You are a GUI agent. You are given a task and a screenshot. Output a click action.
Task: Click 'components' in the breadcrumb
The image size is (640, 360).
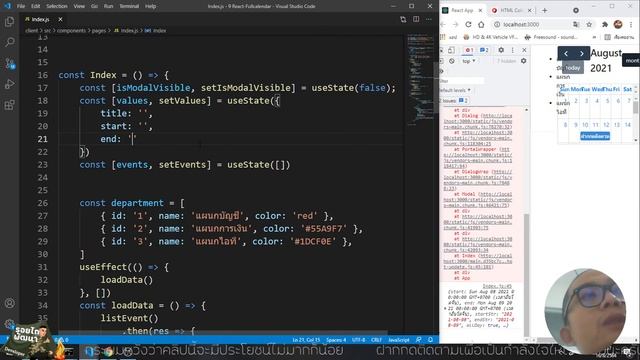click(71, 31)
